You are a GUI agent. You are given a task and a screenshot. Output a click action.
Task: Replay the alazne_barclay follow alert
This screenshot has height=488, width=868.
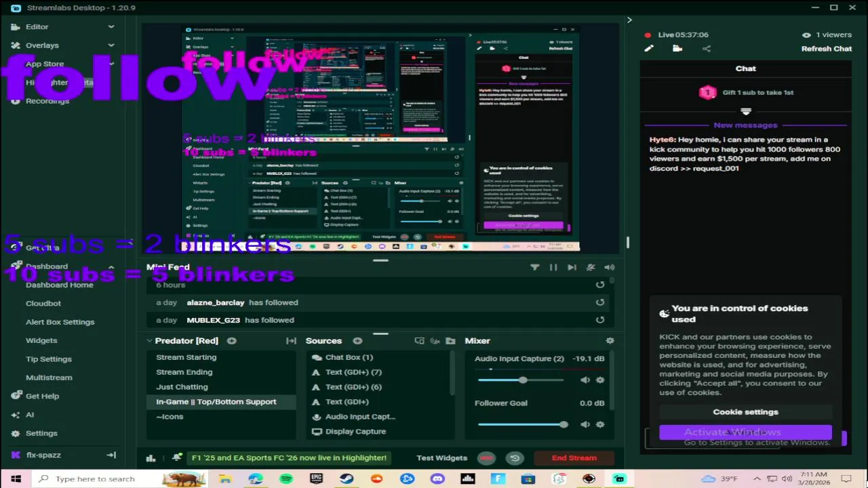[x=599, y=302]
